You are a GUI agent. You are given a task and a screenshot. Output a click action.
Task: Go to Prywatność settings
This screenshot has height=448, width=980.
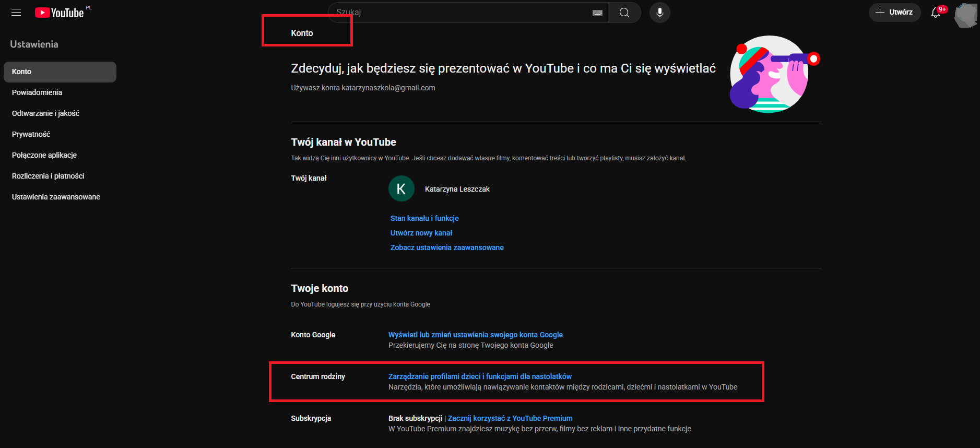(x=31, y=134)
